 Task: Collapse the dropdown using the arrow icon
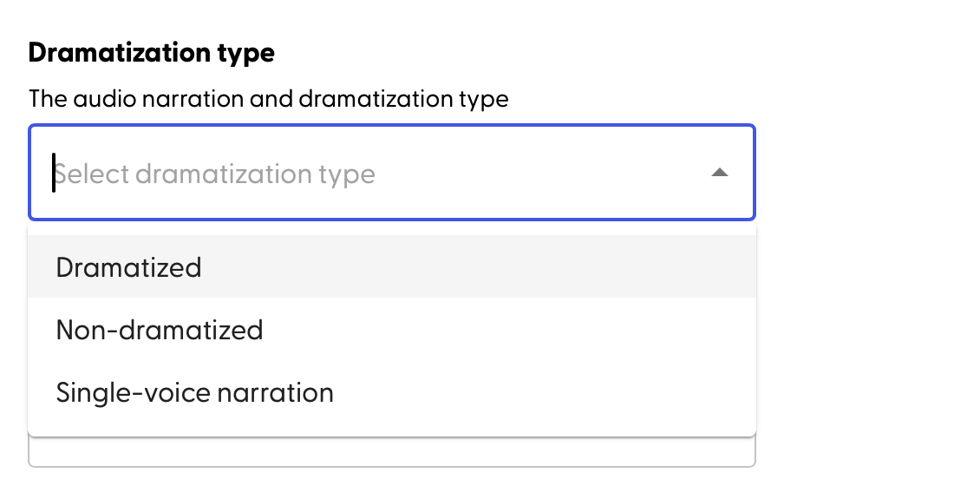(719, 173)
